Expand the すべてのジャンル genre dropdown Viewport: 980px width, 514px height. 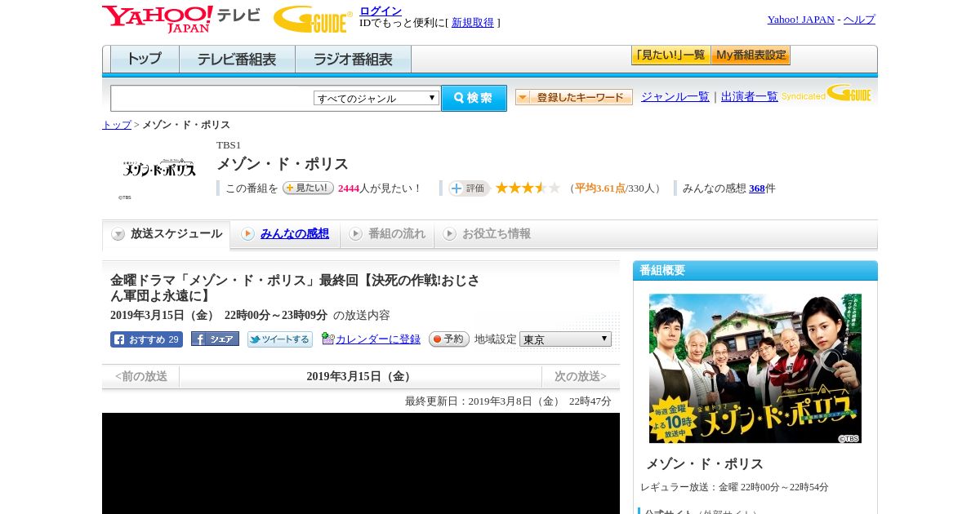click(x=376, y=98)
